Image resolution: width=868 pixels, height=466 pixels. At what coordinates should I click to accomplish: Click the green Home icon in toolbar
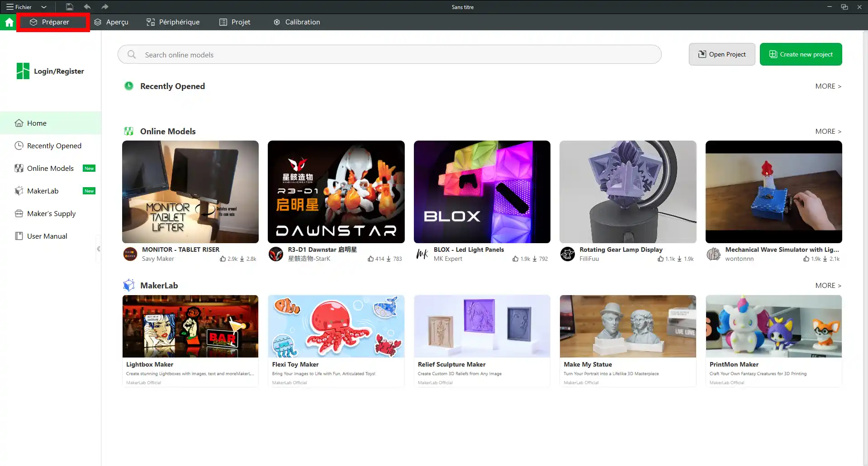(9, 22)
